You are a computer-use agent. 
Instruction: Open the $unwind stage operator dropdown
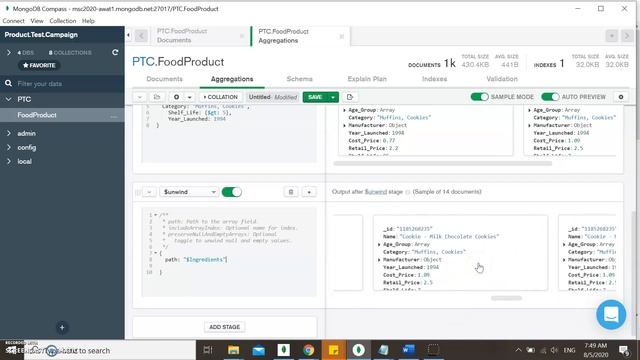(x=189, y=192)
